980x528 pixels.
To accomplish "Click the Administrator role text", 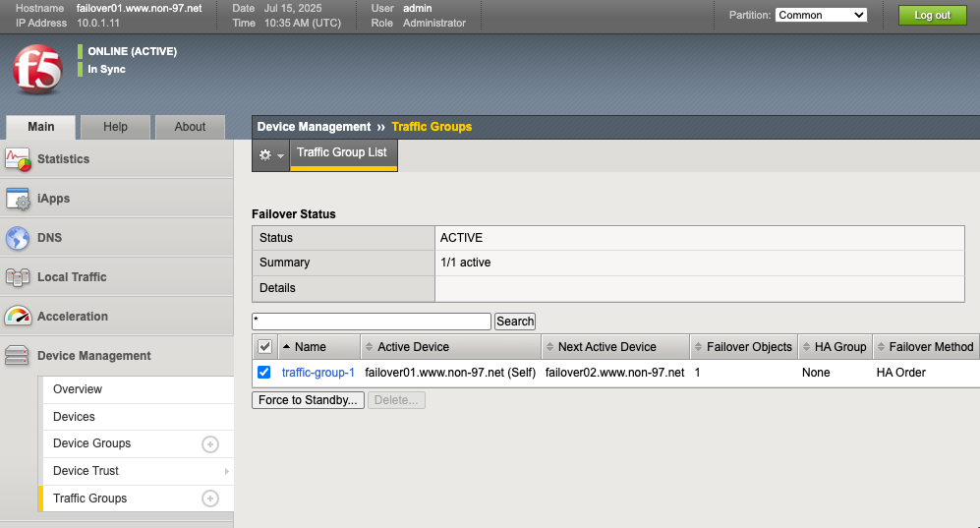I will click(434, 24).
